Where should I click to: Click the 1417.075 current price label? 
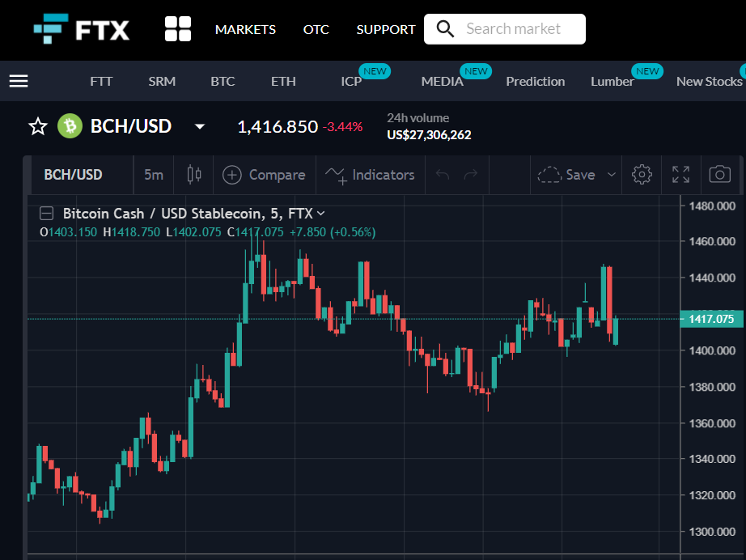711,319
